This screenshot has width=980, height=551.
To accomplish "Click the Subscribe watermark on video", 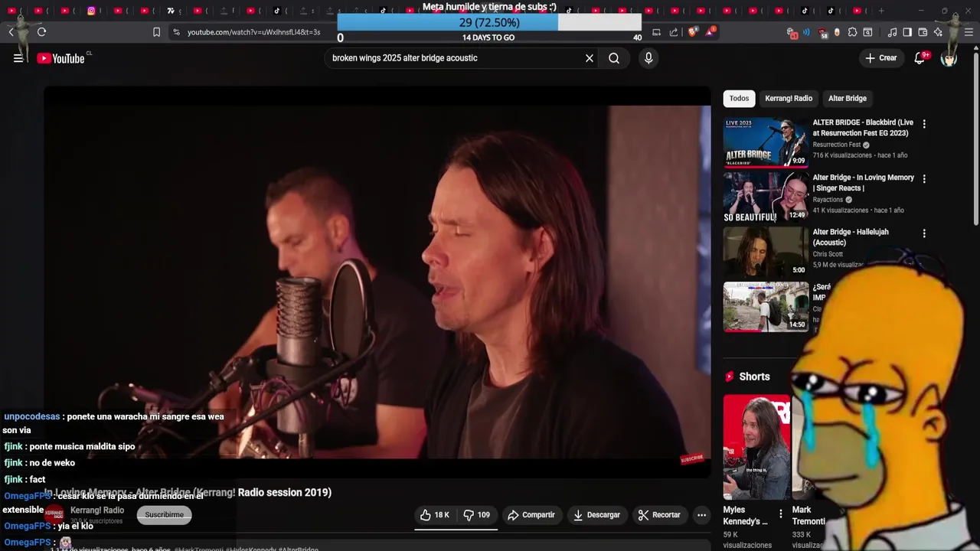I will tap(691, 459).
